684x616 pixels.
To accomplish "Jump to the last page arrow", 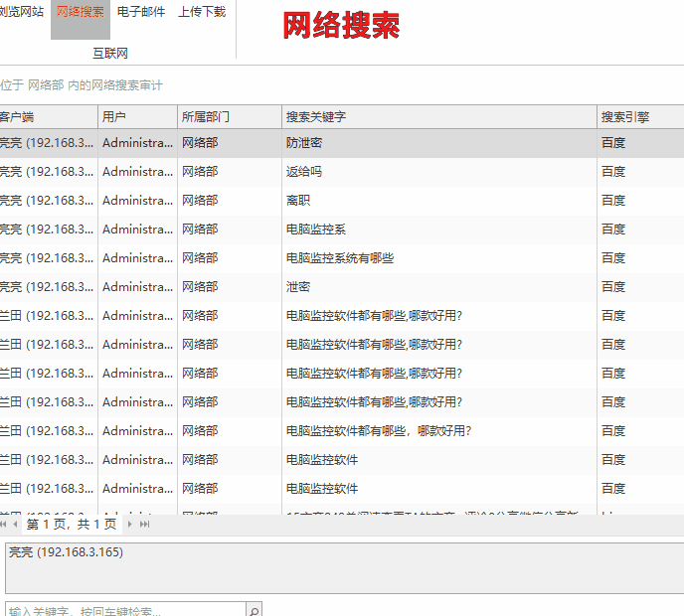I will 145,524.
